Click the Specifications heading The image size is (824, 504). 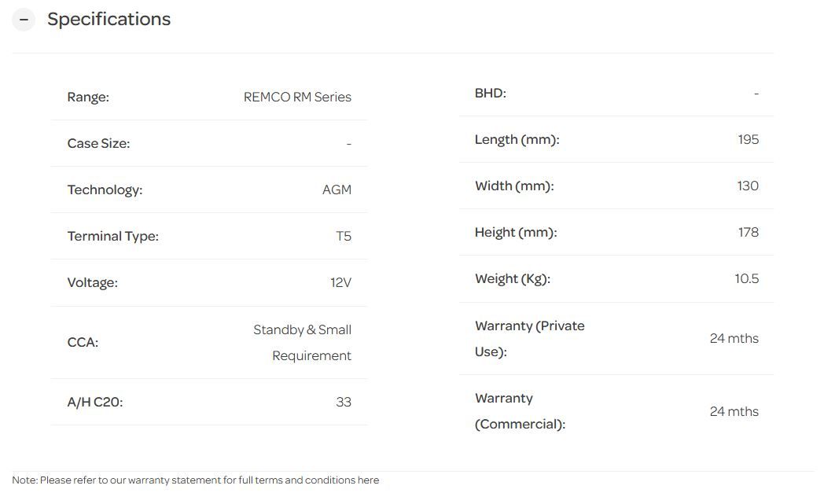coord(109,20)
